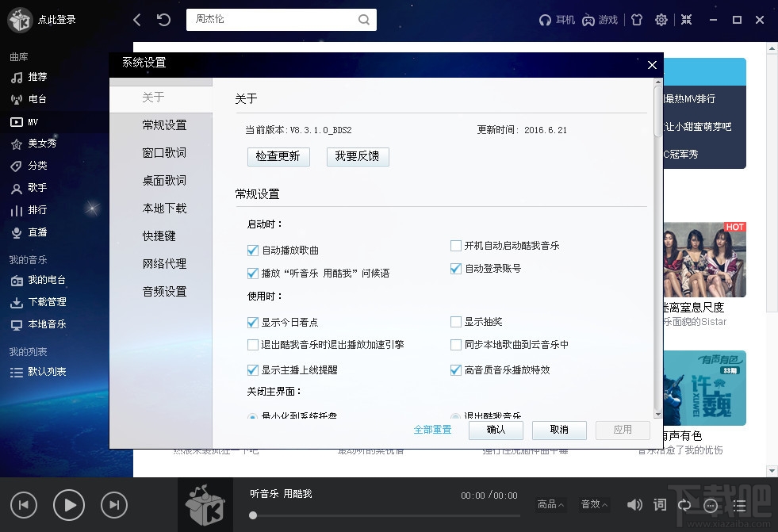Toggle 高音质音乐播放特效 checkbox
Screen dimensions: 778x532
[455, 370]
